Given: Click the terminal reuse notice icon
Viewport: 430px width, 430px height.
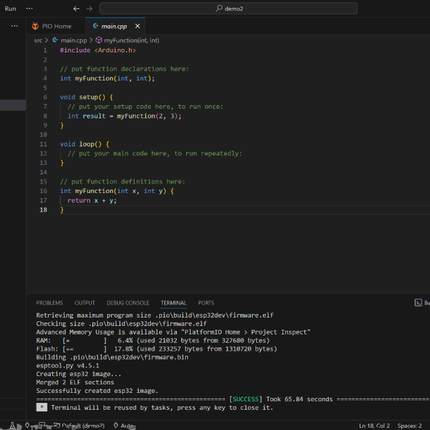Looking at the screenshot, I should tap(42, 407).
